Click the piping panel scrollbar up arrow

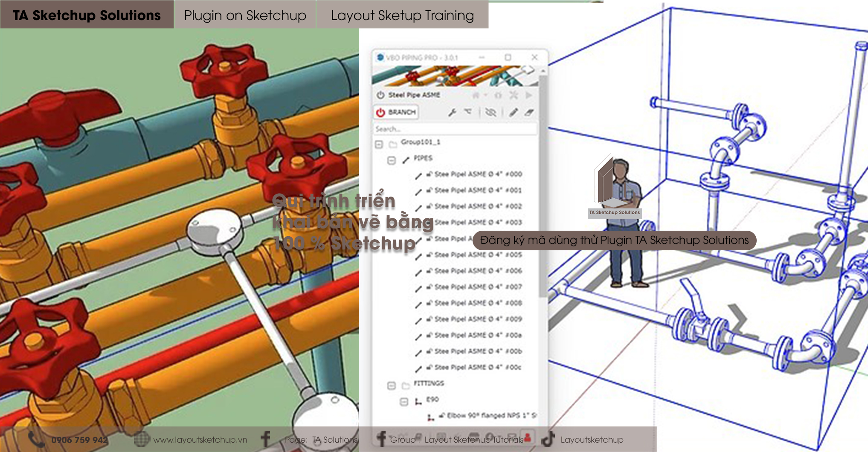[x=543, y=70]
